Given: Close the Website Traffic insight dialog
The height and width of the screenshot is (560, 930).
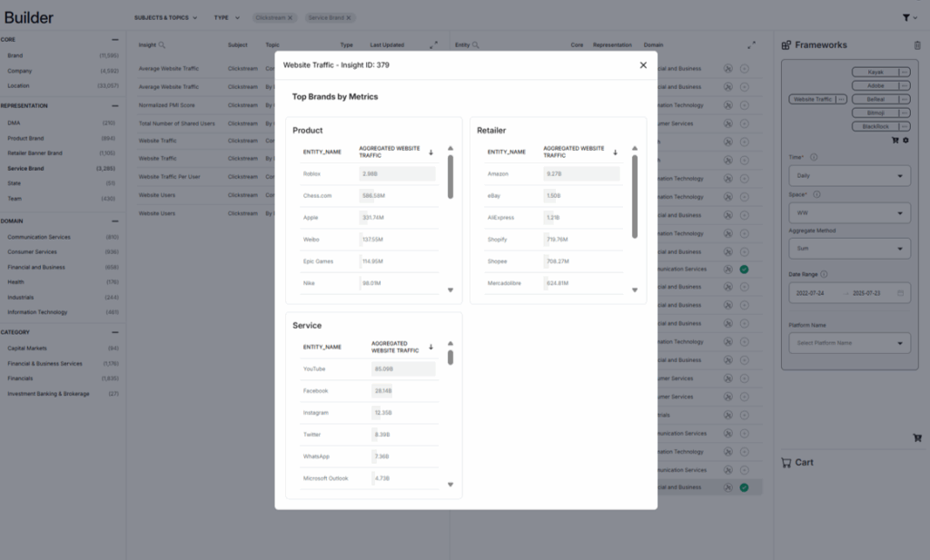Looking at the screenshot, I should point(643,65).
